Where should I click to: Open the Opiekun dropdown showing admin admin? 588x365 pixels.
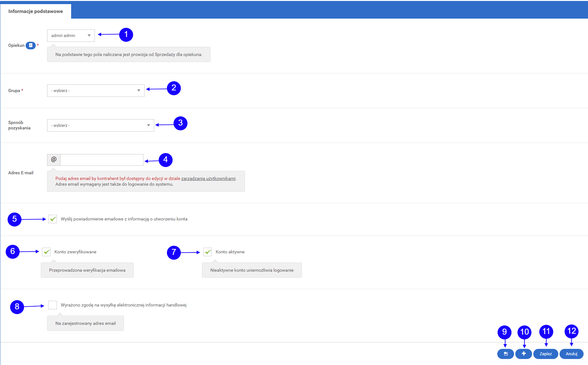point(71,35)
